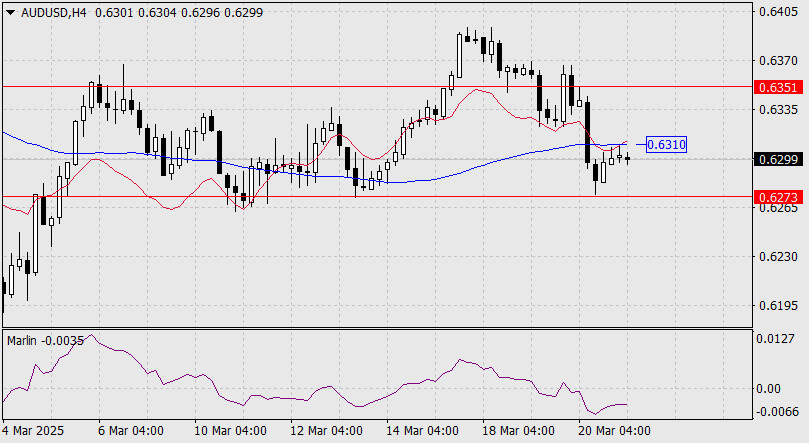Click the 4 Mar 2025 date label
Viewport: 809px width, 443px height.
pyautogui.click(x=33, y=431)
